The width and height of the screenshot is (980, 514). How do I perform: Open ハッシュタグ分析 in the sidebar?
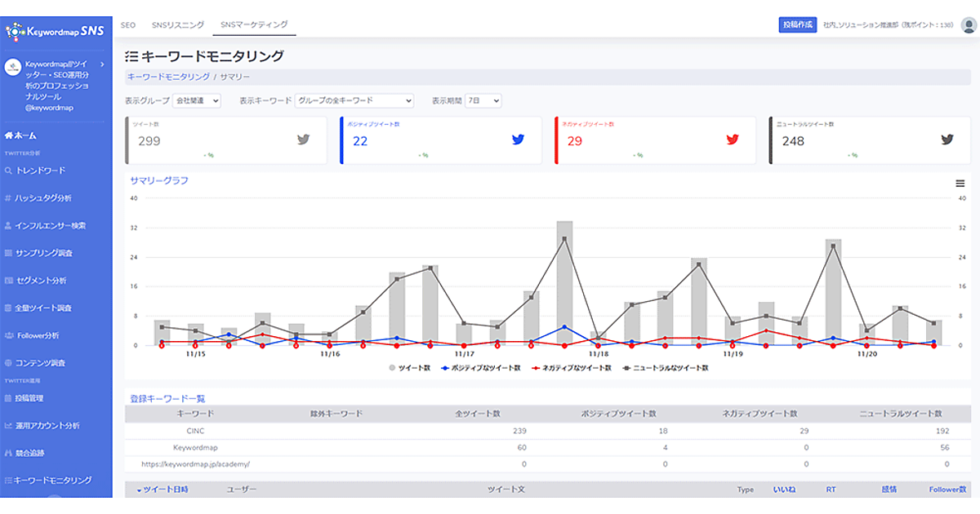click(x=43, y=198)
